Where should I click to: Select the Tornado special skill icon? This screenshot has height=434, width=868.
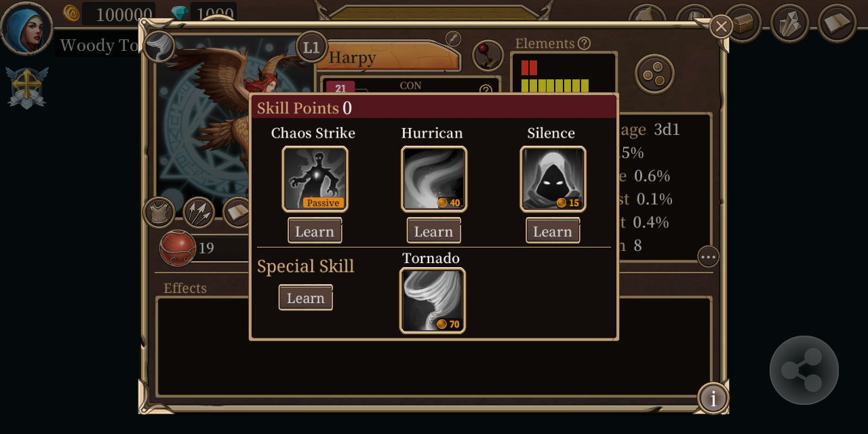[x=433, y=300]
